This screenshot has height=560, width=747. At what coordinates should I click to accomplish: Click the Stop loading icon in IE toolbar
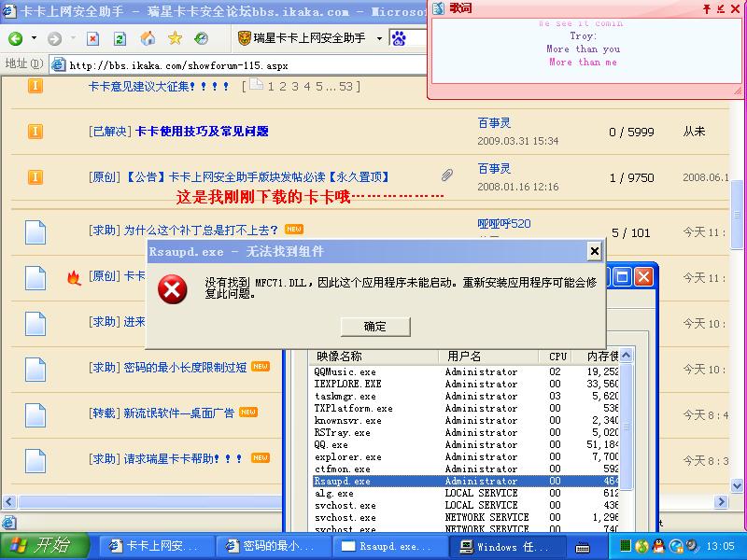(92, 38)
